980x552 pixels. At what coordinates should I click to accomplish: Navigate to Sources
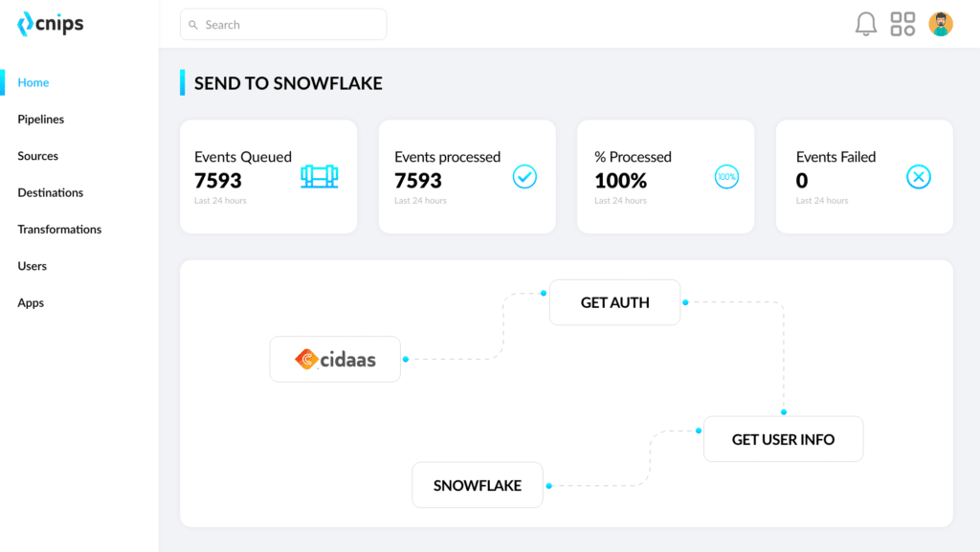pos(38,156)
